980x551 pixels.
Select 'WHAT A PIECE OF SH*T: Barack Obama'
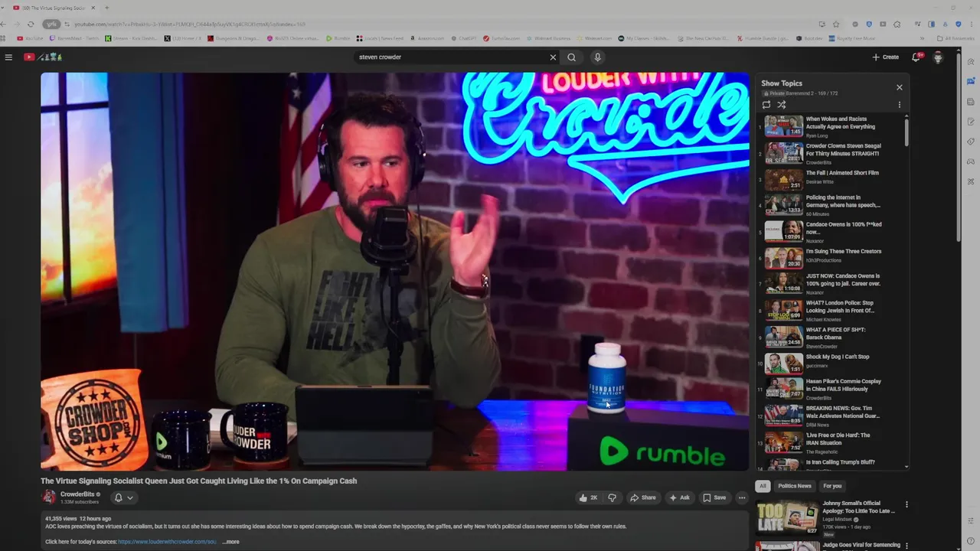(831, 337)
